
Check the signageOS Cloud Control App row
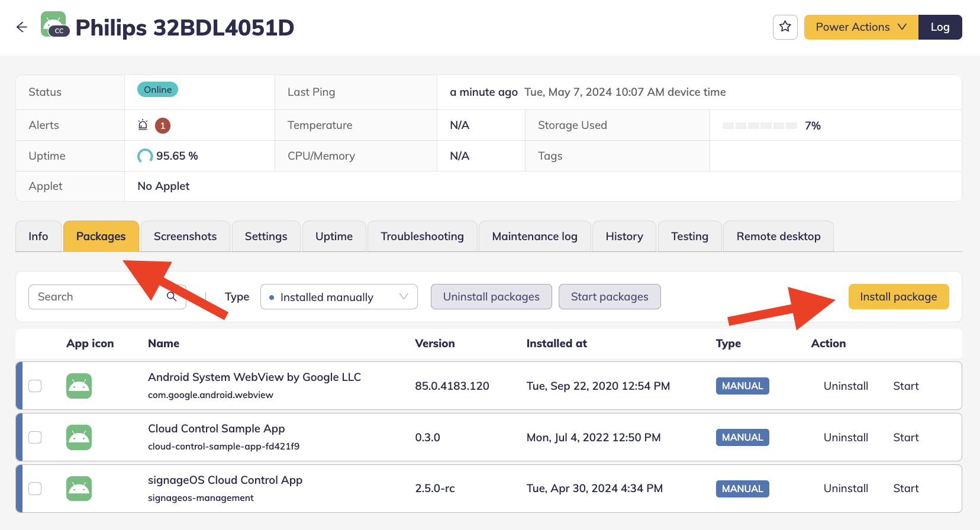36,489
